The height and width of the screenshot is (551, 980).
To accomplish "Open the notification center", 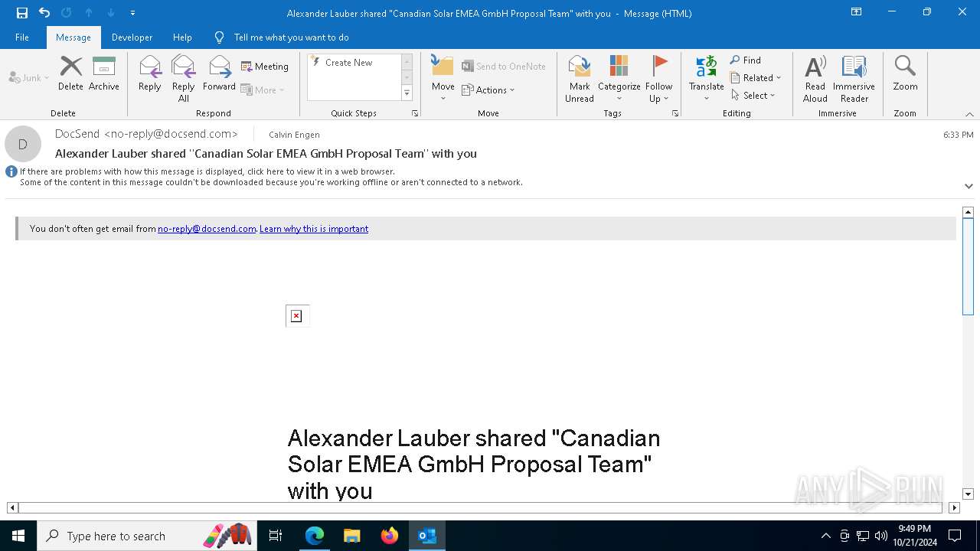I will 955,536.
